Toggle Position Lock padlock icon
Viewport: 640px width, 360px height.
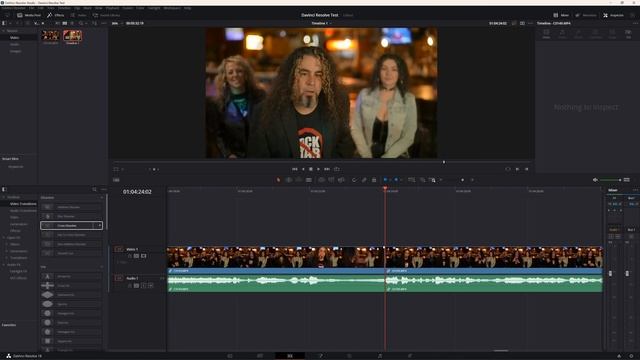tap(374, 180)
